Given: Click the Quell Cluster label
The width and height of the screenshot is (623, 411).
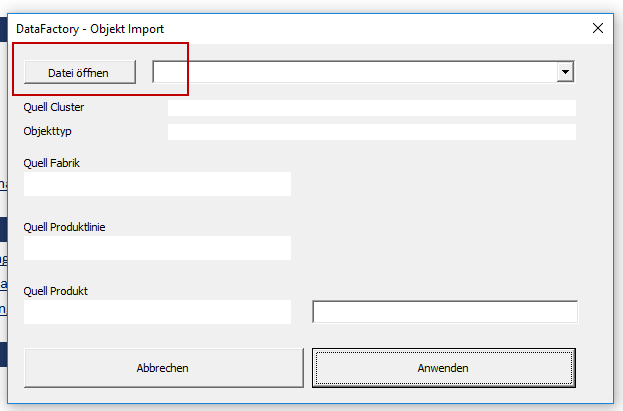Looking at the screenshot, I should tap(53, 107).
